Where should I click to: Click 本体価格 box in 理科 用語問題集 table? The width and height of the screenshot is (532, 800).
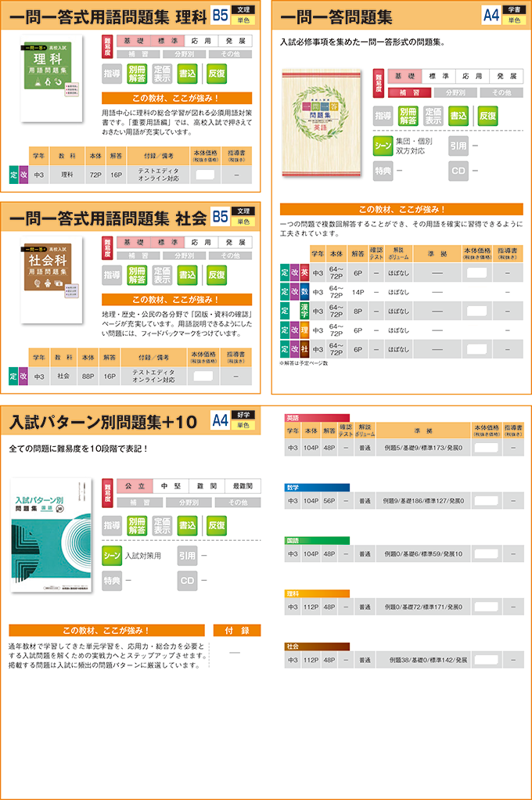click(x=204, y=174)
